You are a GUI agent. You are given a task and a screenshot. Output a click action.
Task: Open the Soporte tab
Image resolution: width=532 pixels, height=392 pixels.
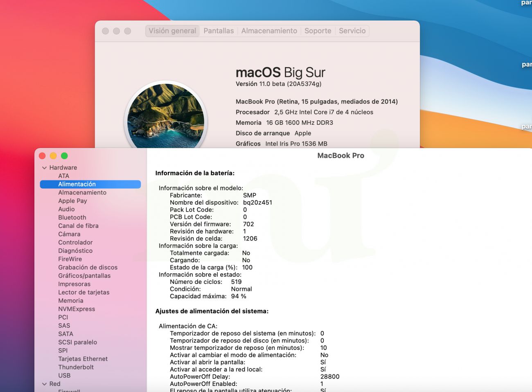pos(318,31)
